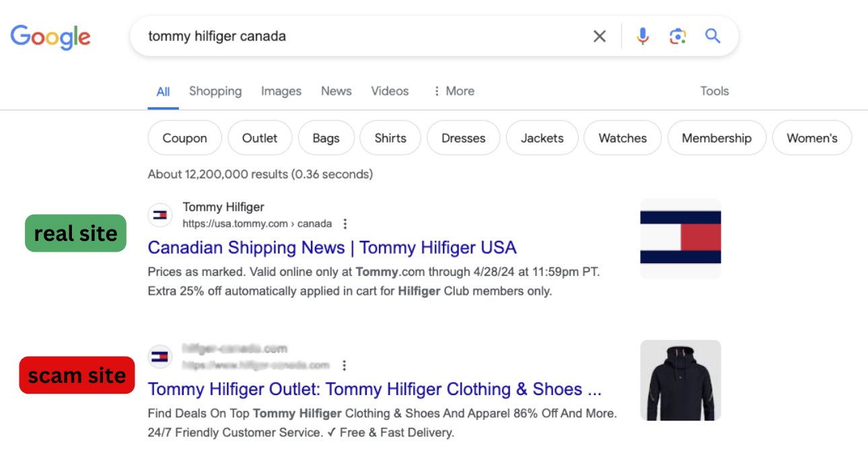
Task: Apply the Bags filter chip
Action: 326,138
